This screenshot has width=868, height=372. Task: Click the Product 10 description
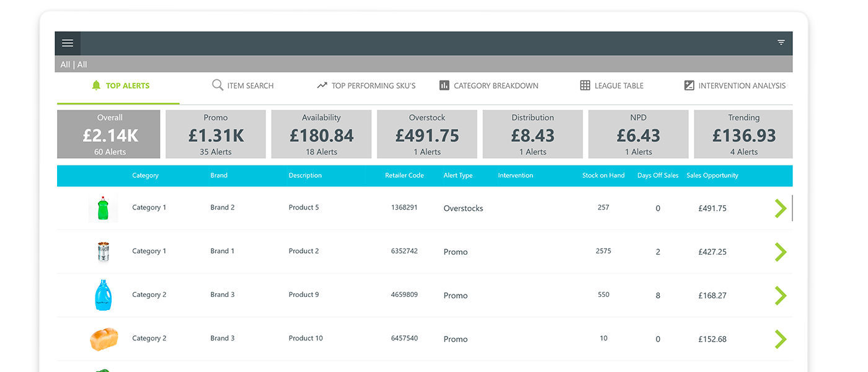(x=306, y=338)
